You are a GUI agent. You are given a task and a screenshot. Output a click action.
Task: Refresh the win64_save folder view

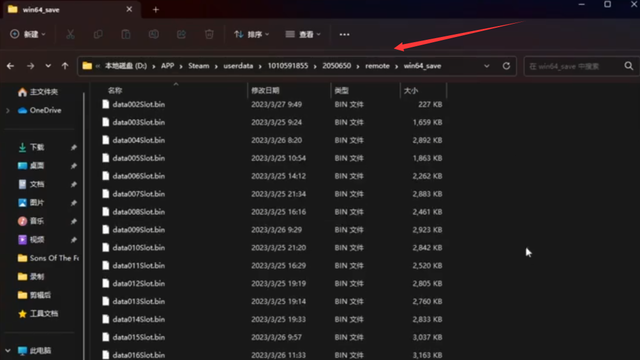tap(506, 66)
